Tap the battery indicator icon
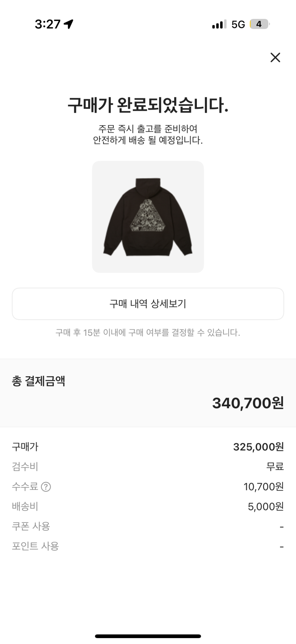Viewport: 296px width, 644px height. point(259,24)
